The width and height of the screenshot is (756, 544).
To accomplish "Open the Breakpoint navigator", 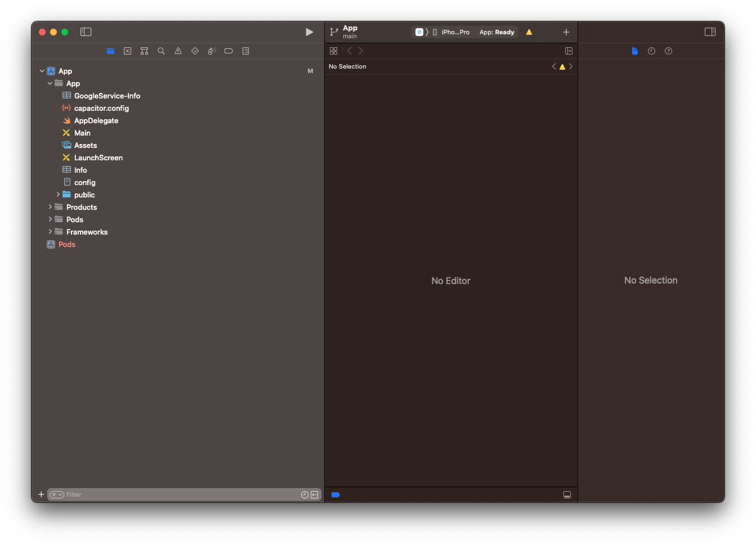I will [x=229, y=51].
